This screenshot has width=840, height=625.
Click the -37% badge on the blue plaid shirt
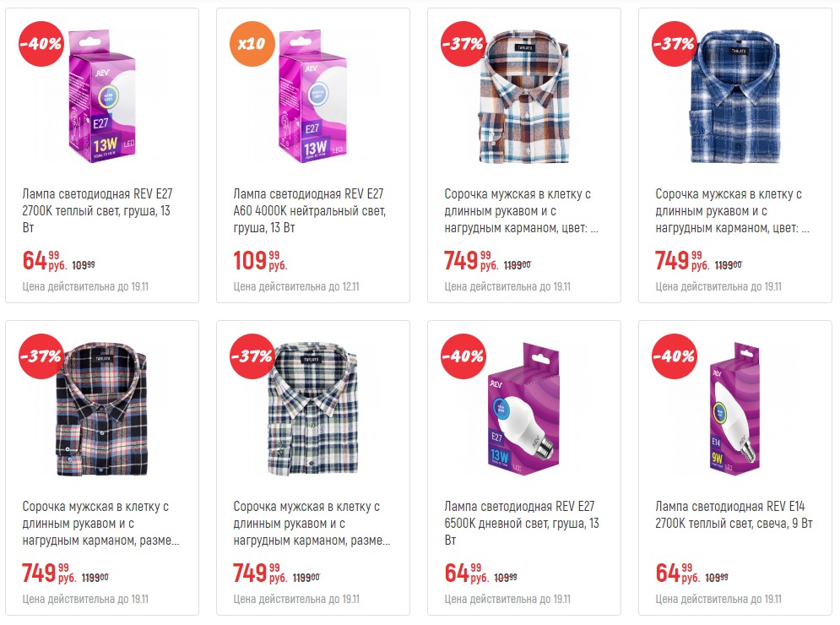tap(675, 43)
